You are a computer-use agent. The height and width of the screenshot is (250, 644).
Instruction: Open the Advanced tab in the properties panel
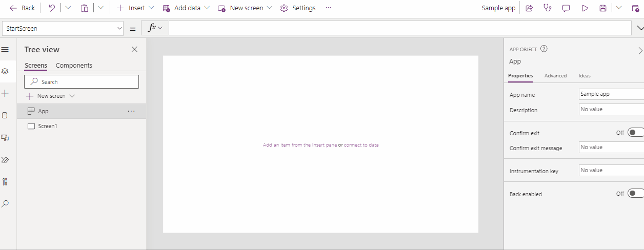pyautogui.click(x=555, y=76)
